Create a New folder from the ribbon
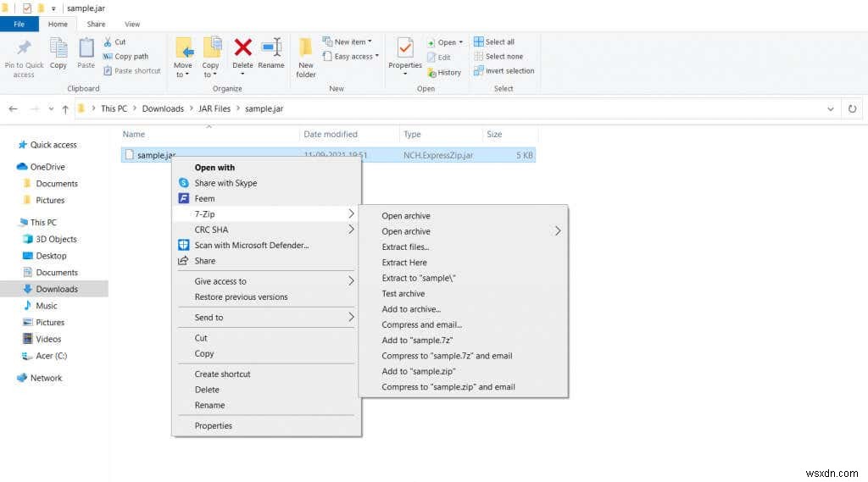The width and height of the screenshot is (868, 482). click(x=305, y=57)
